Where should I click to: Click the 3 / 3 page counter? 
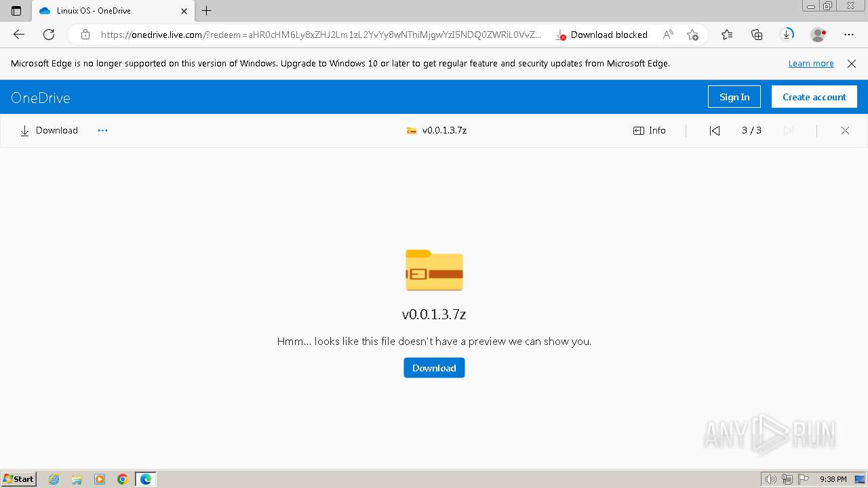tap(751, 130)
